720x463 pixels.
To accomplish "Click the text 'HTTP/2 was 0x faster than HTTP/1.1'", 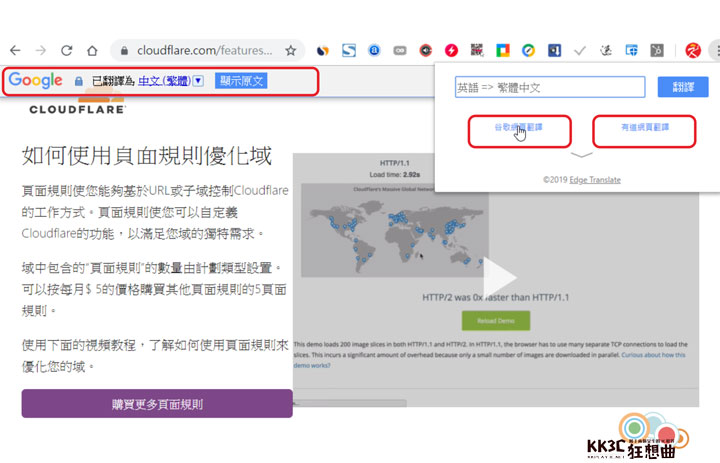I will click(496, 298).
